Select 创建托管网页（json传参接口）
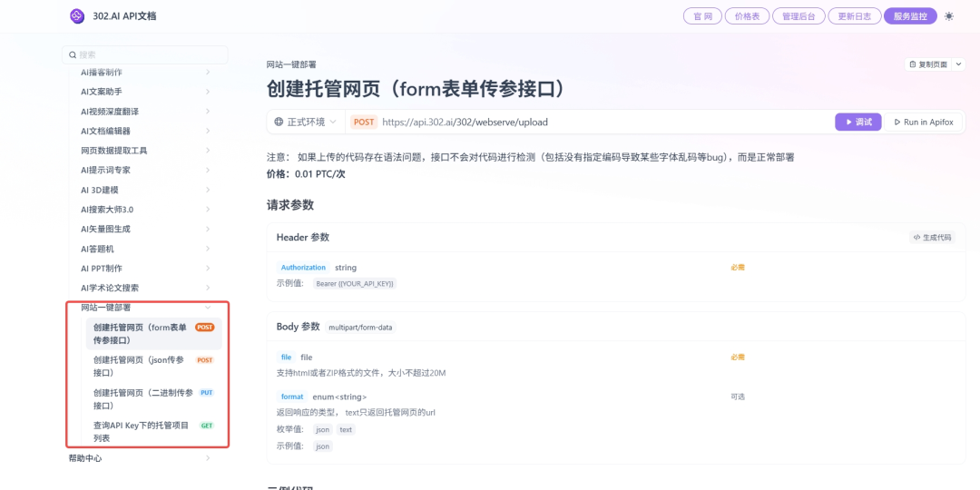The width and height of the screenshot is (980, 490). click(x=153, y=367)
